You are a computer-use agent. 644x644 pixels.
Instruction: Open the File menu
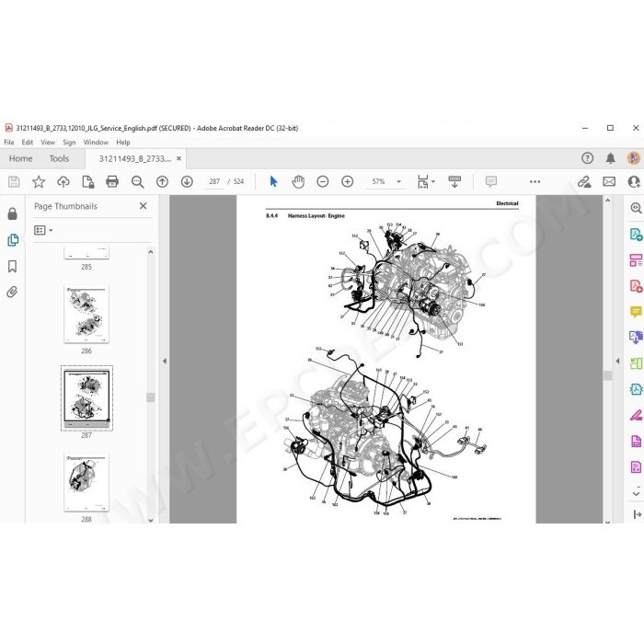(x=9, y=142)
